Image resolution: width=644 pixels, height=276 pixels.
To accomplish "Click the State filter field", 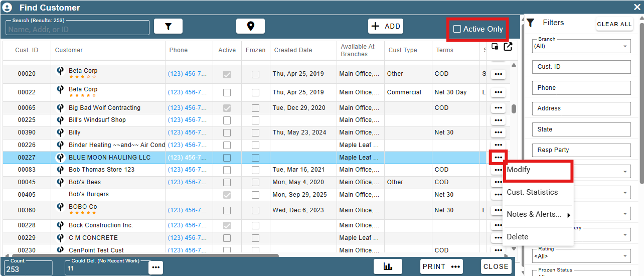I will pyautogui.click(x=581, y=129).
